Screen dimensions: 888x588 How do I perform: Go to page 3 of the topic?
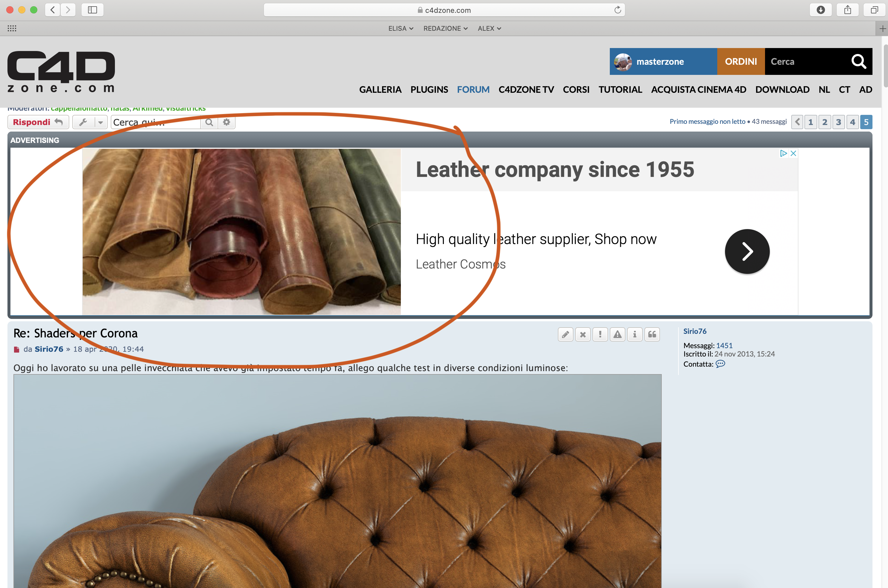838,122
